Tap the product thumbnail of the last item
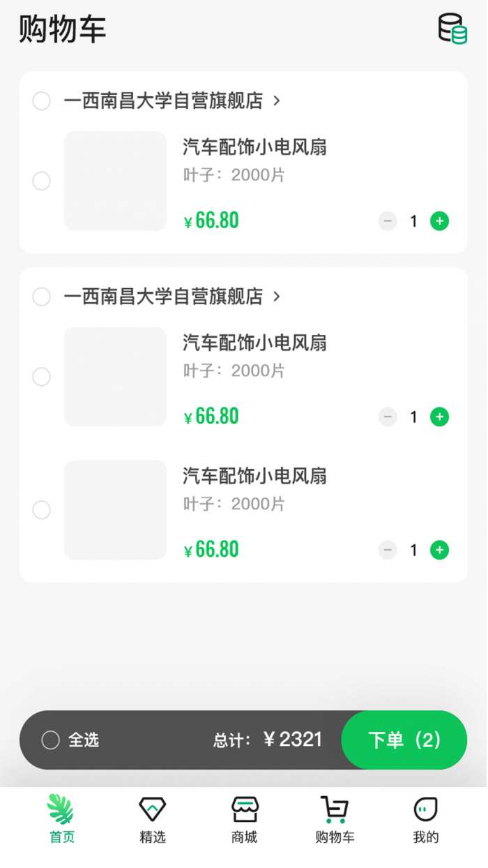The image size is (488, 868). click(x=116, y=510)
